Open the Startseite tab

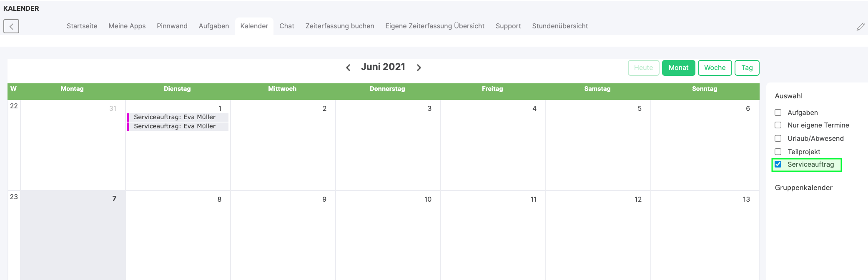pyautogui.click(x=82, y=26)
